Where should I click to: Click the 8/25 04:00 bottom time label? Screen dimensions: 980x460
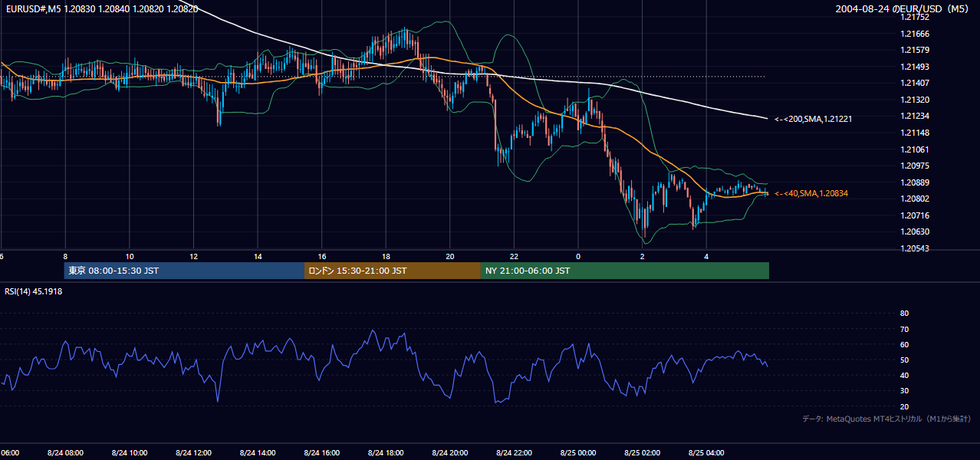click(x=706, y=452)
